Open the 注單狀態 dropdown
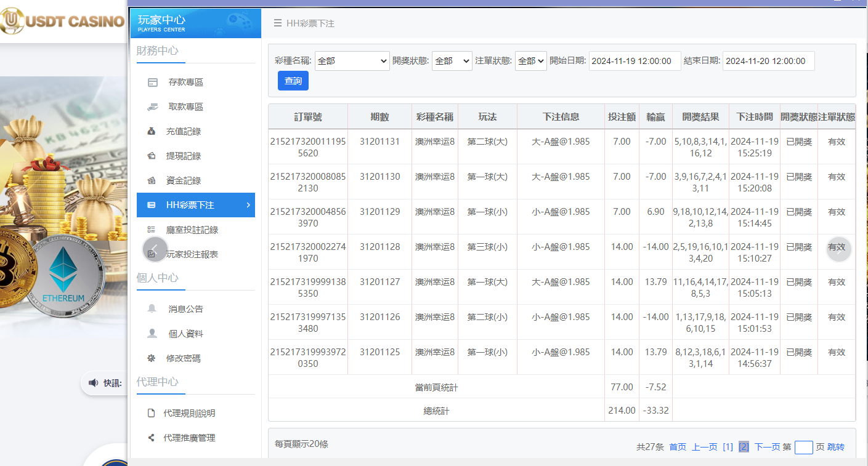The image size is (868, 466). click(x=530, y=60)
